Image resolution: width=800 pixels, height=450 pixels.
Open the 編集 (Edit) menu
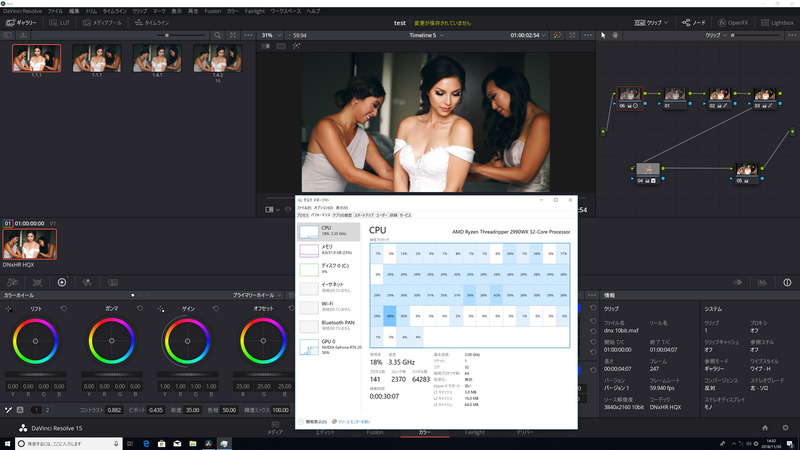tap(74, 11)
